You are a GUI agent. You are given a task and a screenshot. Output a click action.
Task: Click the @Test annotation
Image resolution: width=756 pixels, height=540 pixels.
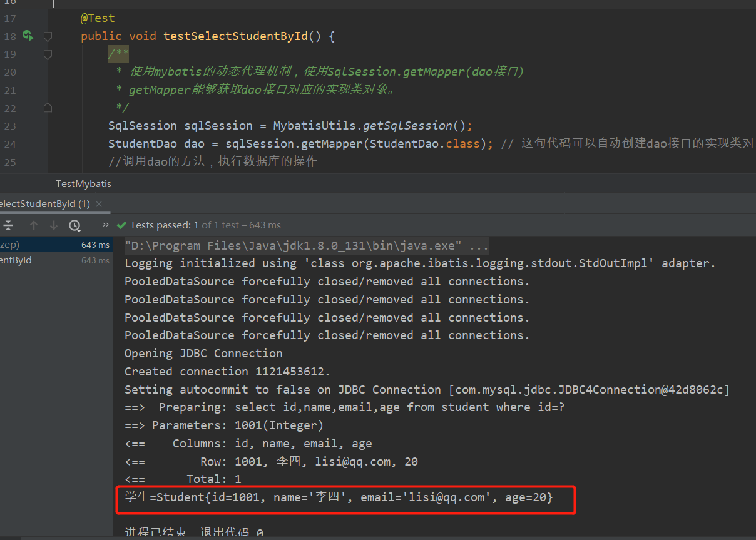98,18
